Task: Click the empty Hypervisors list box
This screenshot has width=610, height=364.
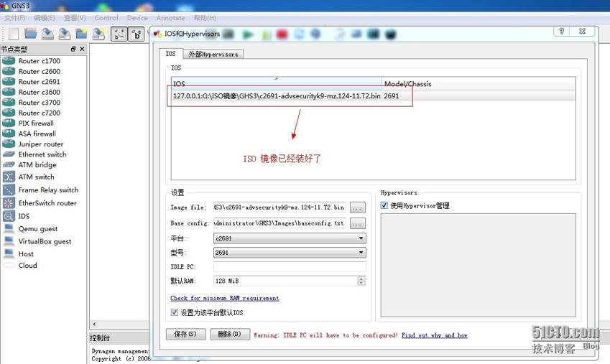Action: pos(478,265)
